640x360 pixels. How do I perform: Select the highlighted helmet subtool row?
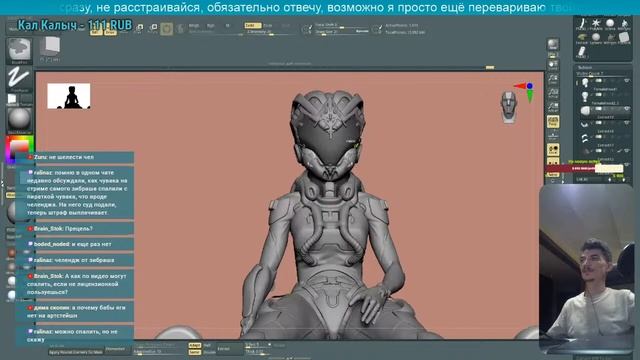point(606,111)
